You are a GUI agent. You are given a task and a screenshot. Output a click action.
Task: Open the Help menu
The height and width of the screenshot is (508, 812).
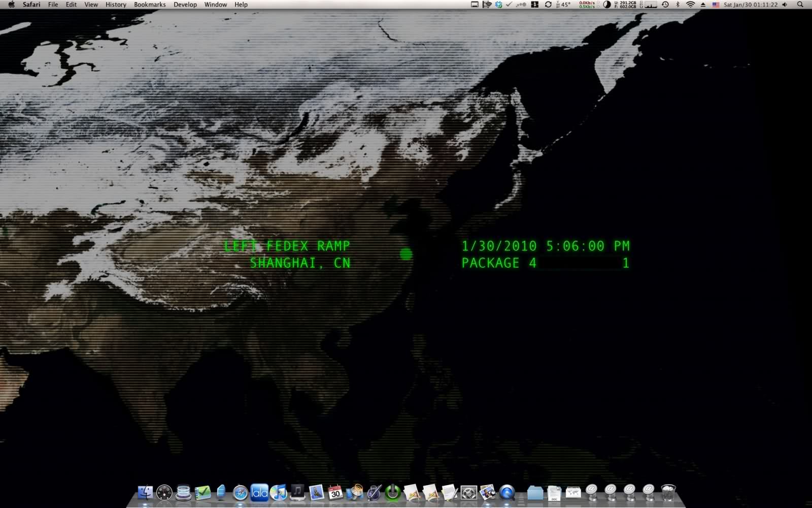pos(241,5)
